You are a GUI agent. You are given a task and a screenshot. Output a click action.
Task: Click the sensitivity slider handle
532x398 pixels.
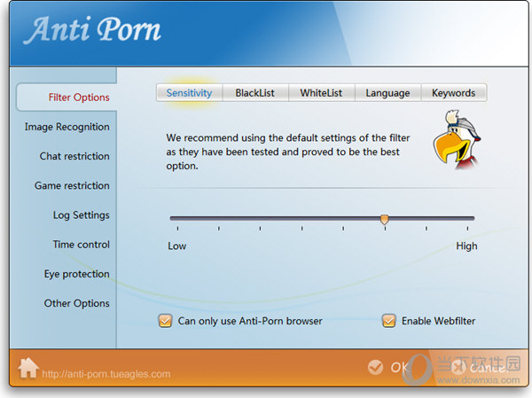[x=385, y=219]
